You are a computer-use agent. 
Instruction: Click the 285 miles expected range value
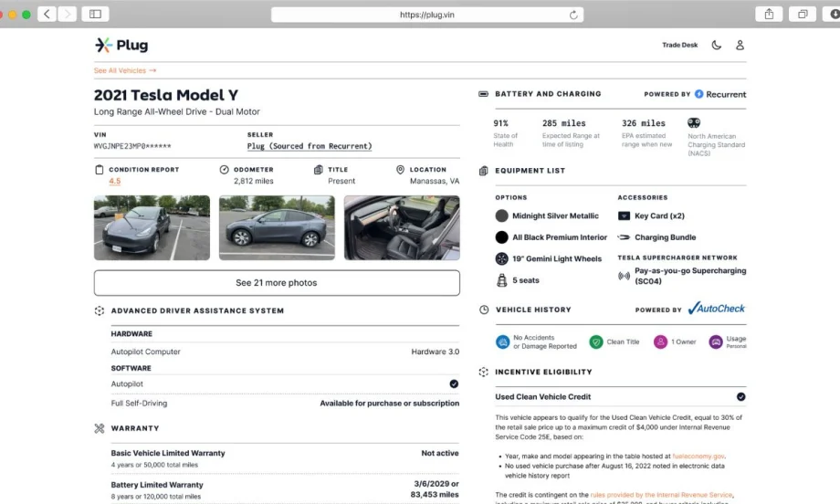click(563, 123)
